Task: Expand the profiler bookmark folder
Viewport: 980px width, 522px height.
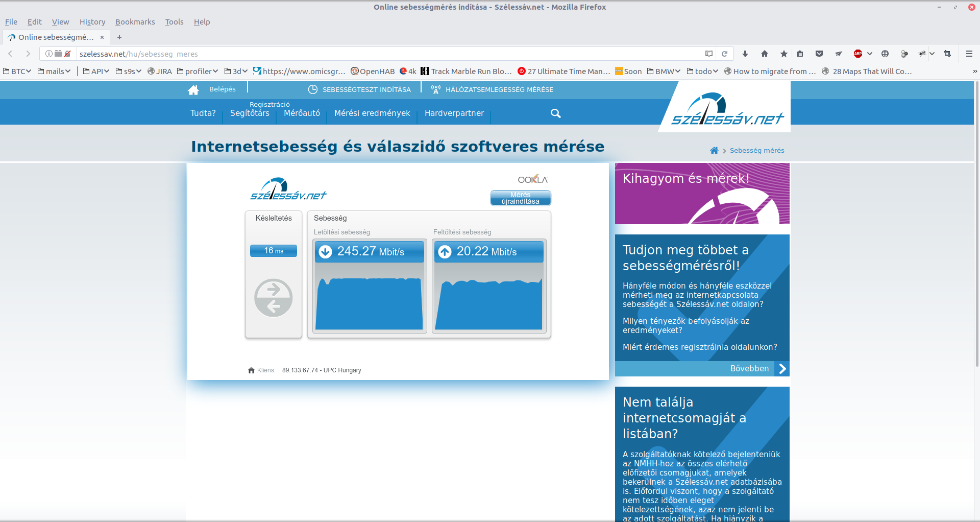Action: tap(198, 72)
